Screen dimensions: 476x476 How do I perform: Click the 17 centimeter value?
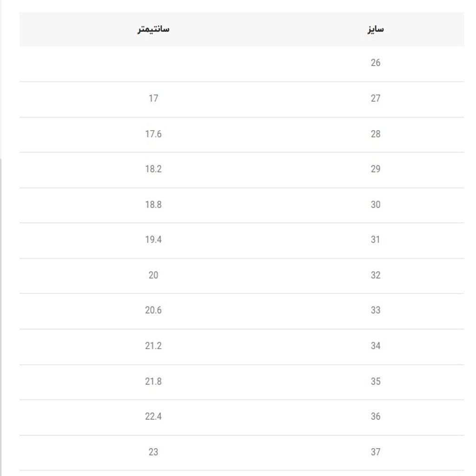coord(153,99)
